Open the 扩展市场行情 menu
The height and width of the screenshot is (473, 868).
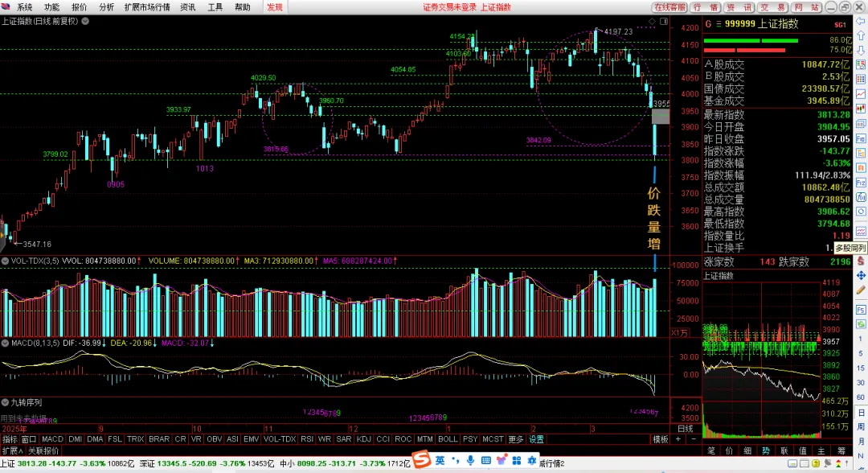coord(147,7)
